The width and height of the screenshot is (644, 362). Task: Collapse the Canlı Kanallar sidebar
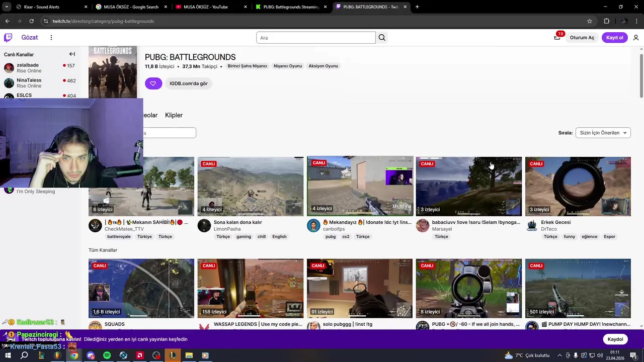pos(72,54)
